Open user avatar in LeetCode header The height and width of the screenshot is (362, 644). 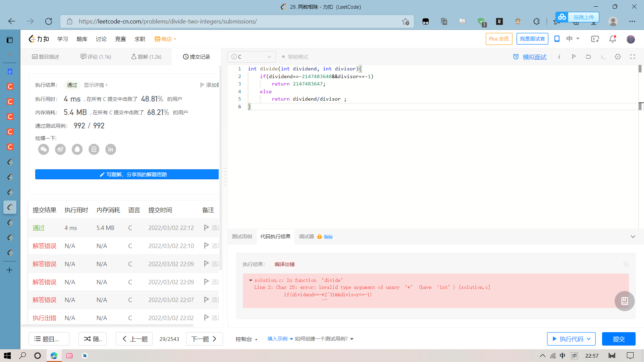pos(631,39)
